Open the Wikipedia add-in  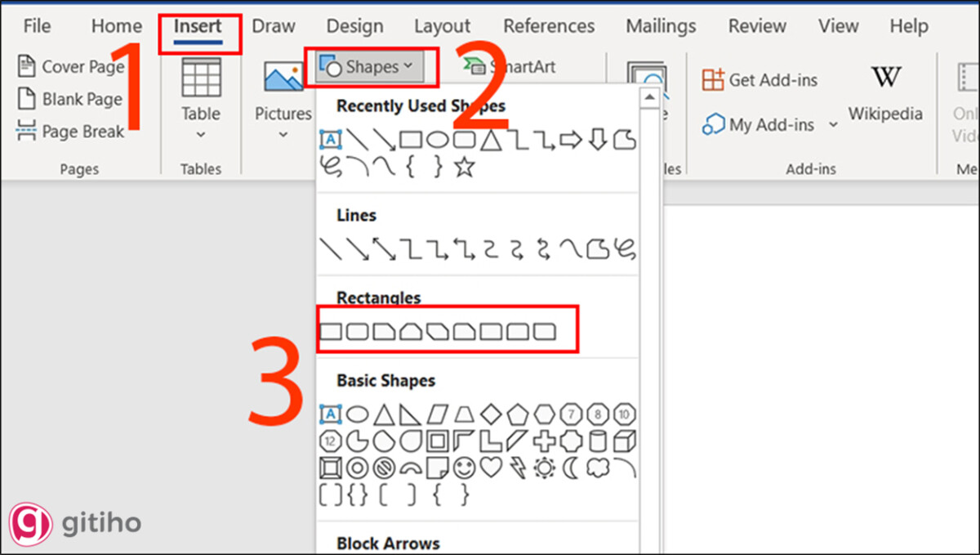(x=885, y=93)
